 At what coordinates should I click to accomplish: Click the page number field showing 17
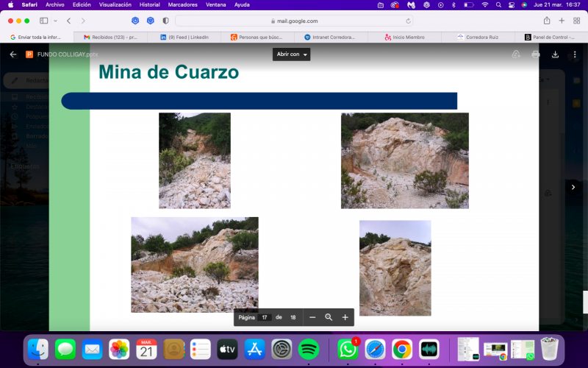pyautogui.click(x=265, y=317)
